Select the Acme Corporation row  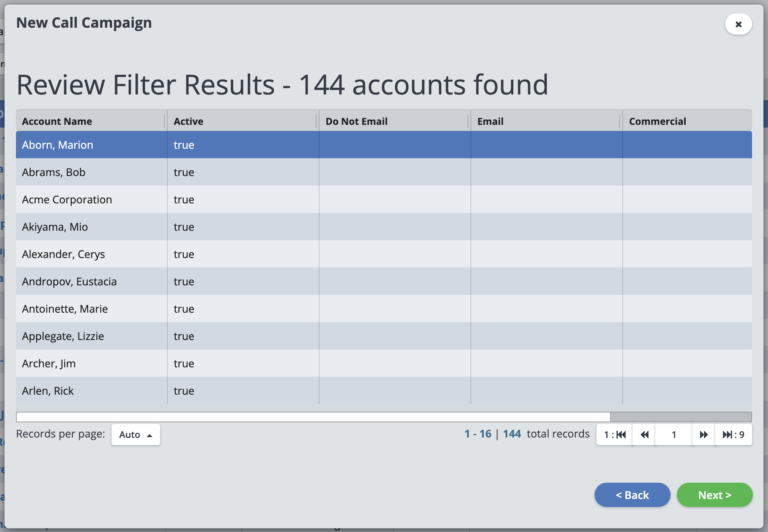coord(67,200)
